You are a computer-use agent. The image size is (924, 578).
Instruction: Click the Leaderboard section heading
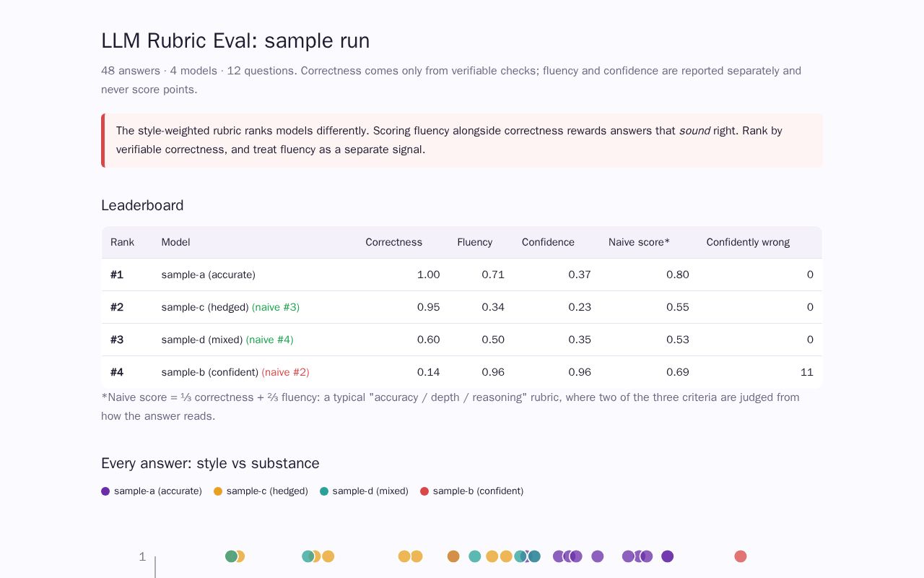point(142,205)
